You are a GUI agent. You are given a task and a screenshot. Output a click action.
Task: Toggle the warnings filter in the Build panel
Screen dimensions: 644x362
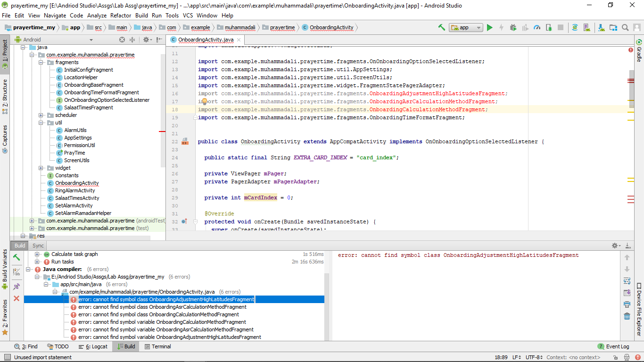click(x=17, y=271)
